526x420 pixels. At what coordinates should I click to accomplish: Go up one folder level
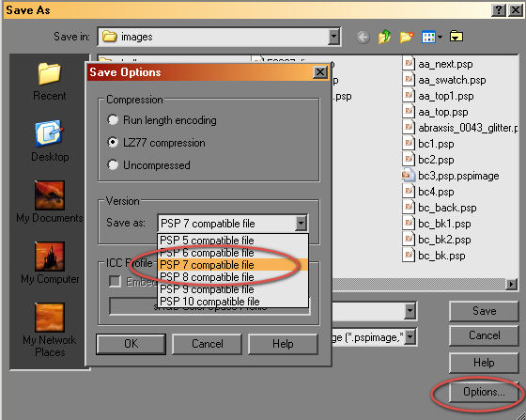tap(384, 37)
